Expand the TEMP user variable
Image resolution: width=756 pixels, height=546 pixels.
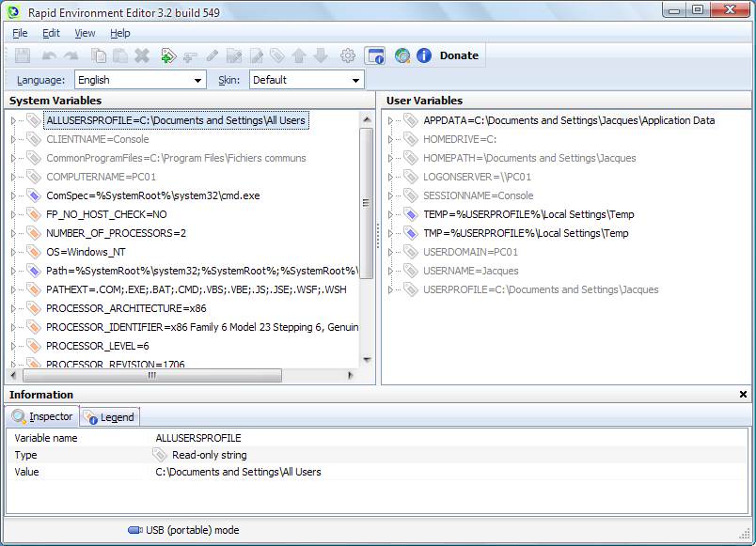[390, 214]
